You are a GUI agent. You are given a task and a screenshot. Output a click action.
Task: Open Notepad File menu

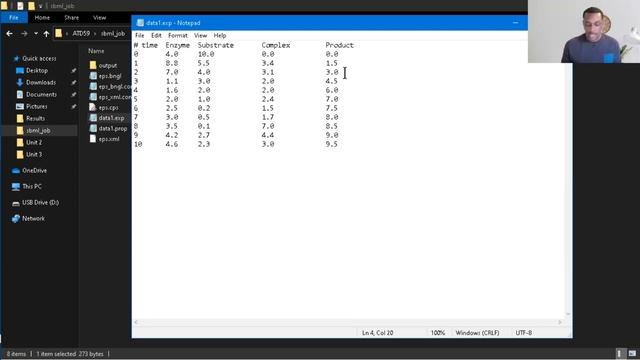tap(140, 36)
